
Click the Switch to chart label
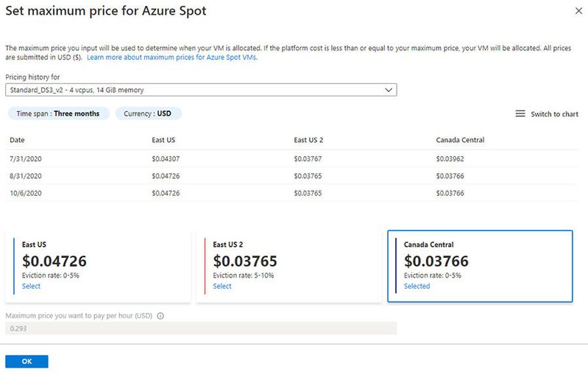[x=554, y=114]
